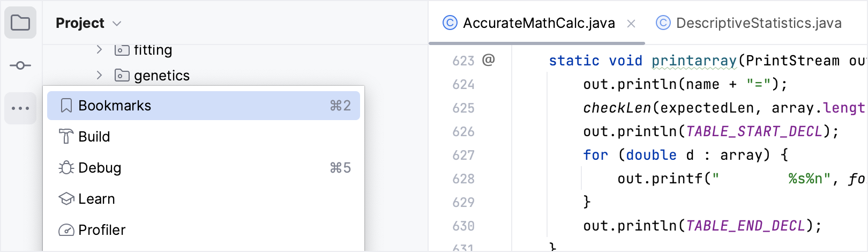Click the AccurateMathCalc.java class file icon
Image resolution: width=868 pixels, height=252 pixels.
tap(450, 23)
